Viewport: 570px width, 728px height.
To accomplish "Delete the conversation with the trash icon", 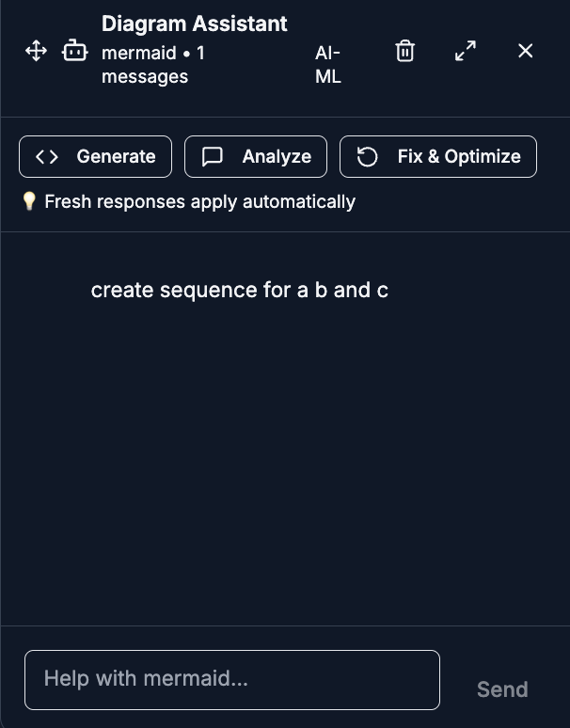I will pyautogui.click(x=404, y=51).
